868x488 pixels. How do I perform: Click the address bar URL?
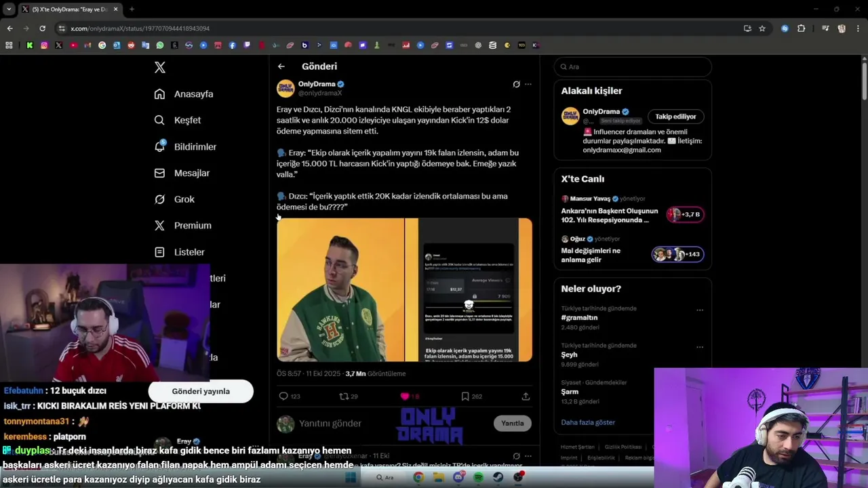click(x=140, y=28)
